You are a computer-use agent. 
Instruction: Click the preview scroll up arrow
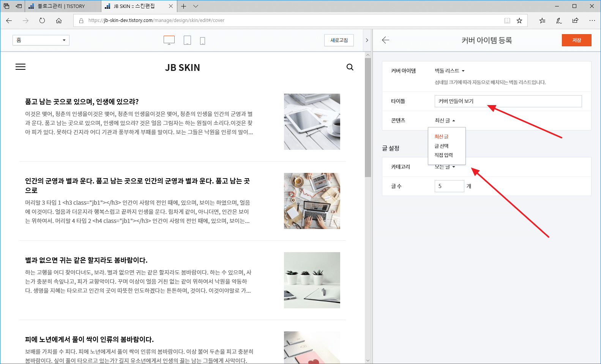(x=368, y=55)
